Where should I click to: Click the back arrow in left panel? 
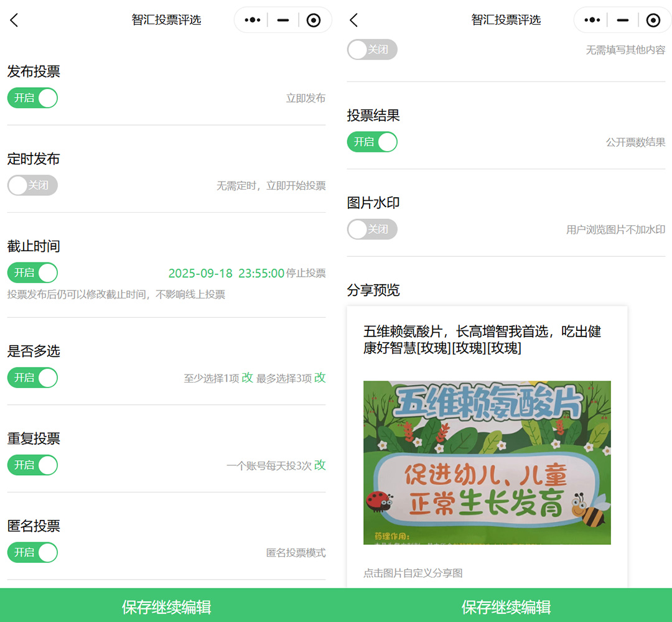pyautogui.click(x=14, y=20)
